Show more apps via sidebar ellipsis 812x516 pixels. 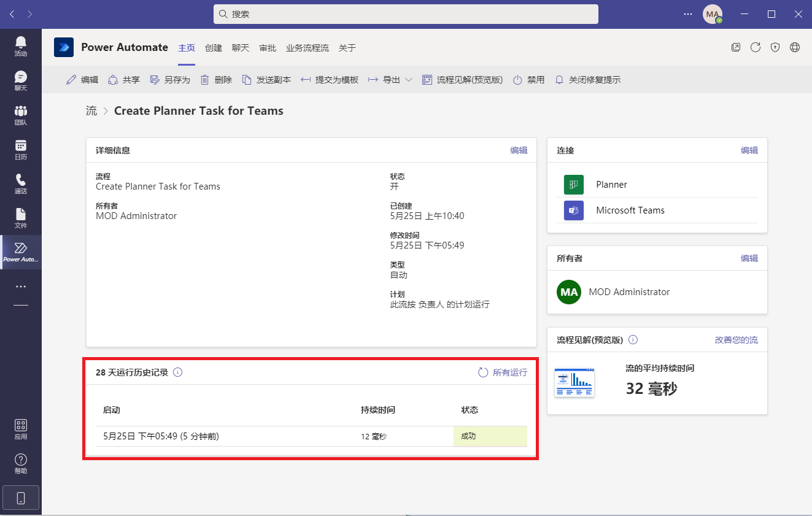(21, 287)
